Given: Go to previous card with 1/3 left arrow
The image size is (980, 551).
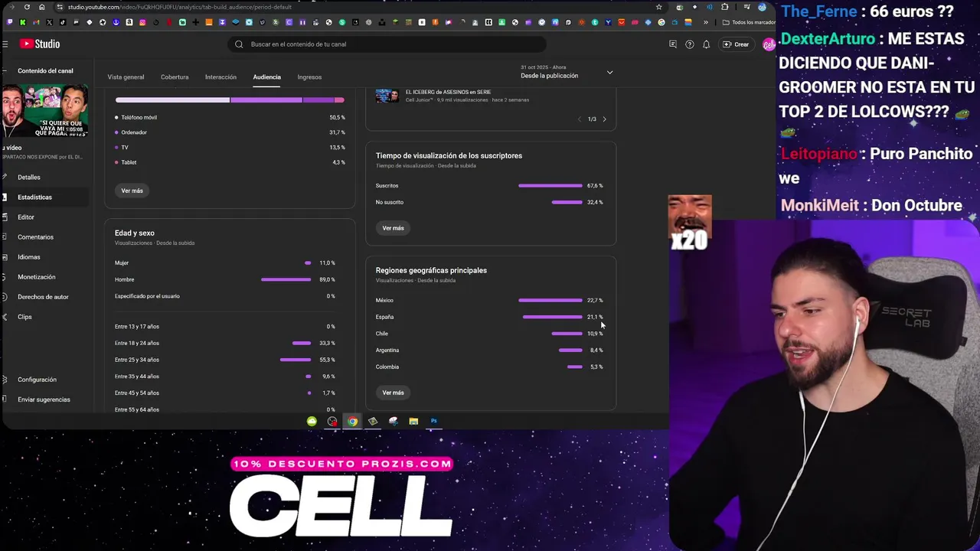Looking at the screenshot, I should [579, 119].
